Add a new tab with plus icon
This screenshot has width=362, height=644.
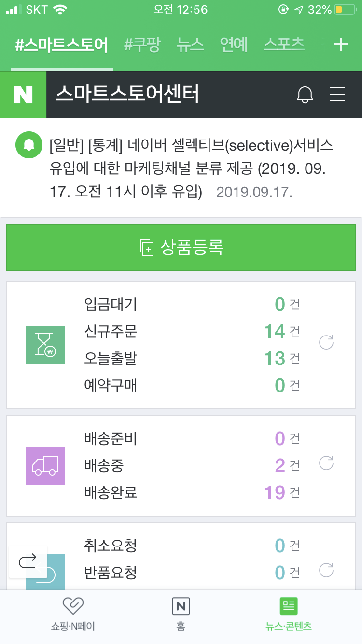point(341,45)
